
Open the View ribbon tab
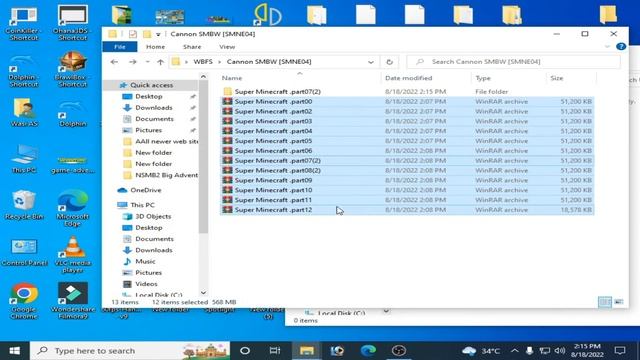click(x=227, y=47)
